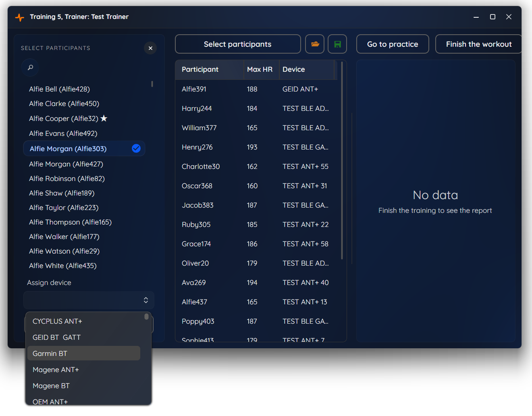The height and width of the screenshot is (416, 532).
Task: Select Alfie Bell (Alfie428) in list
Action: tap(85, 89)
